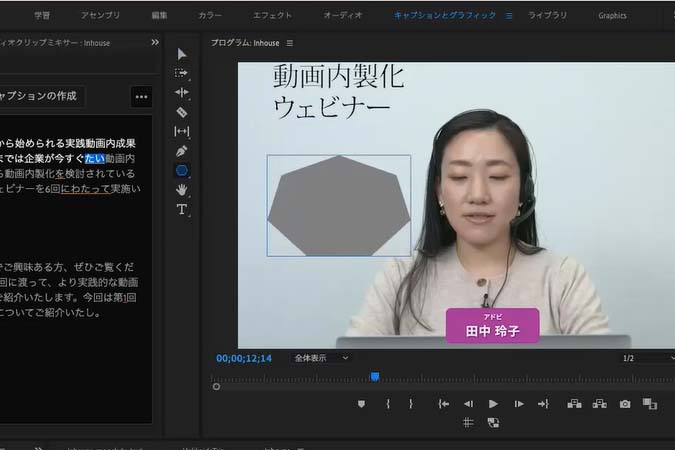Viewport: 675px width, 450px height.
Task: Switch to the エフェクト workspace
Action: pos(272,16)
